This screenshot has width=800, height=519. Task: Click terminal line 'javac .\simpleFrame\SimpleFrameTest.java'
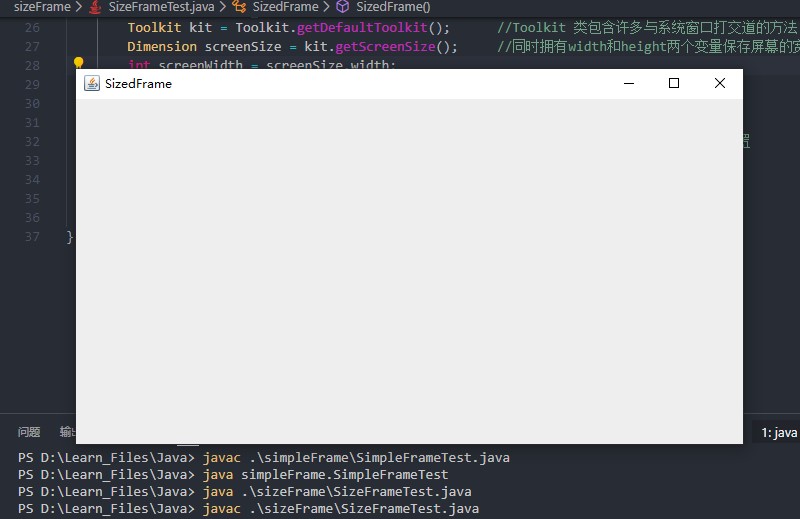point(356,458)
